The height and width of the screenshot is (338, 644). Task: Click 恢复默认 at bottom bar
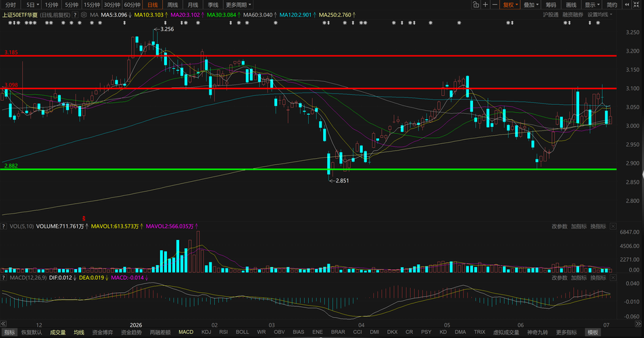[32, 332]
